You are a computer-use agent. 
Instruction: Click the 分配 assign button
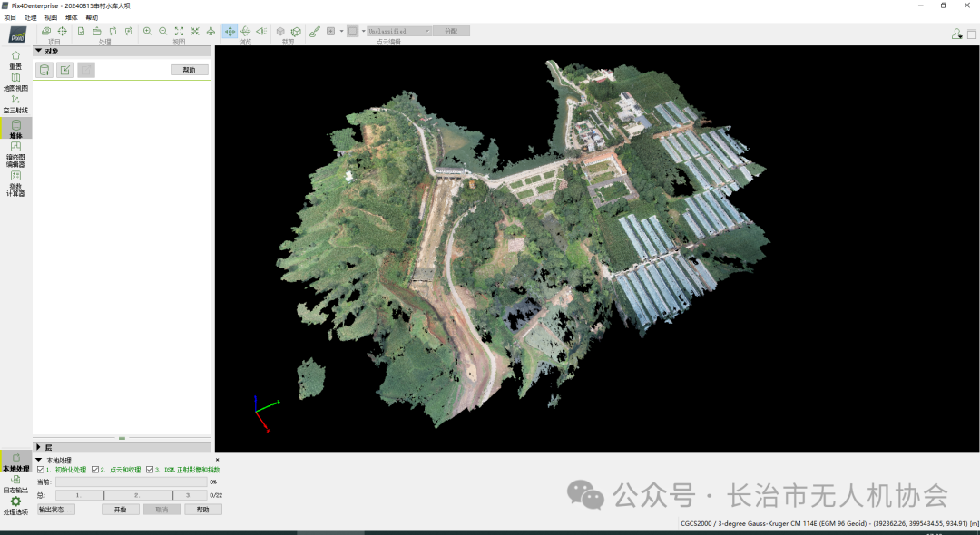(451, 31)
